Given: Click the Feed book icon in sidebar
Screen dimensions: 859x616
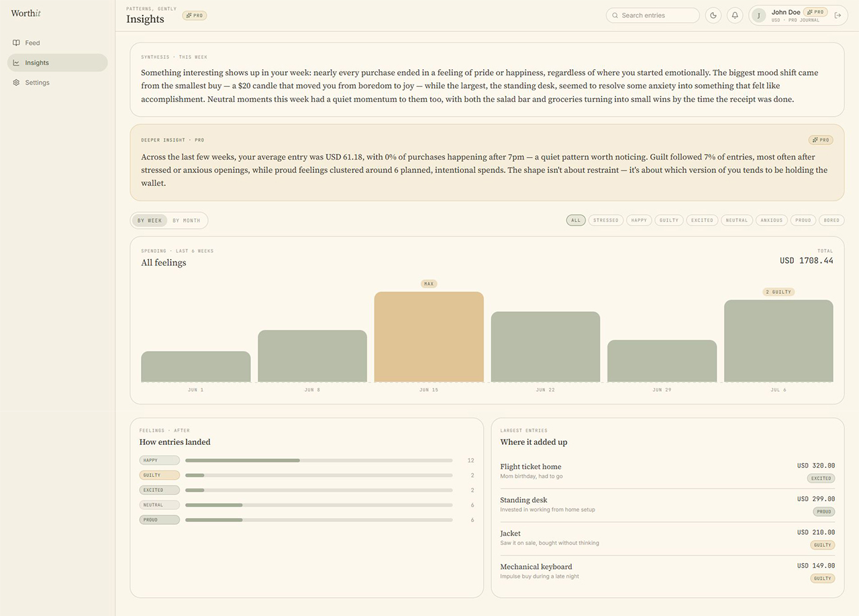Looking at the screenshot, I should [16, 43].
